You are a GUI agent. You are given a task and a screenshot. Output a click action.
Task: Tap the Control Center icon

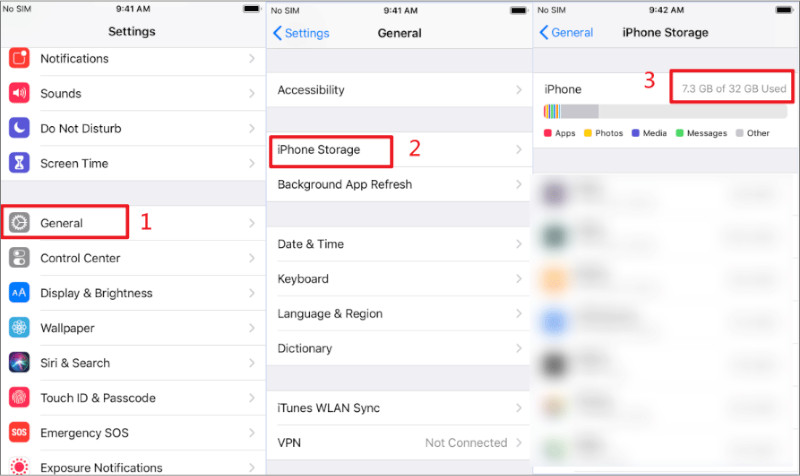(x=20, y=258)
